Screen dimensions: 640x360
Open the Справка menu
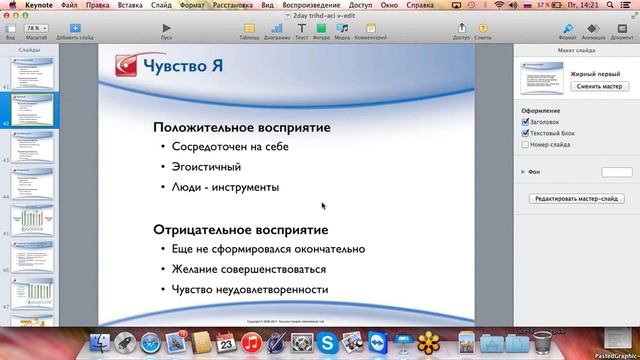[x=420, y=5]
